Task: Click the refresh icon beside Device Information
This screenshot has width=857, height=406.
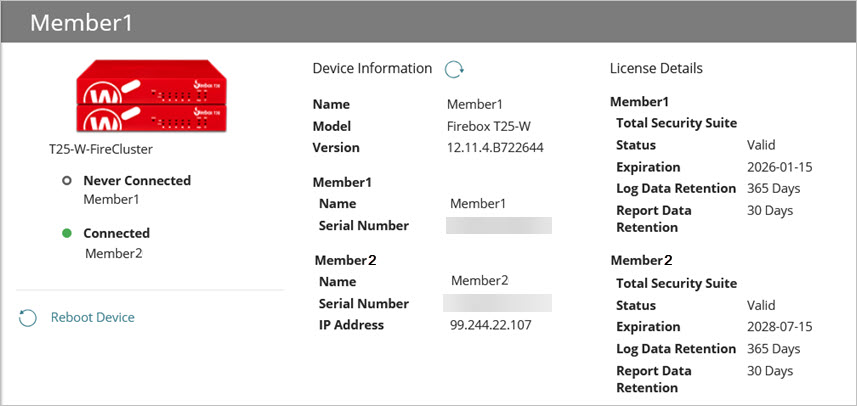Action: (455, 69)
